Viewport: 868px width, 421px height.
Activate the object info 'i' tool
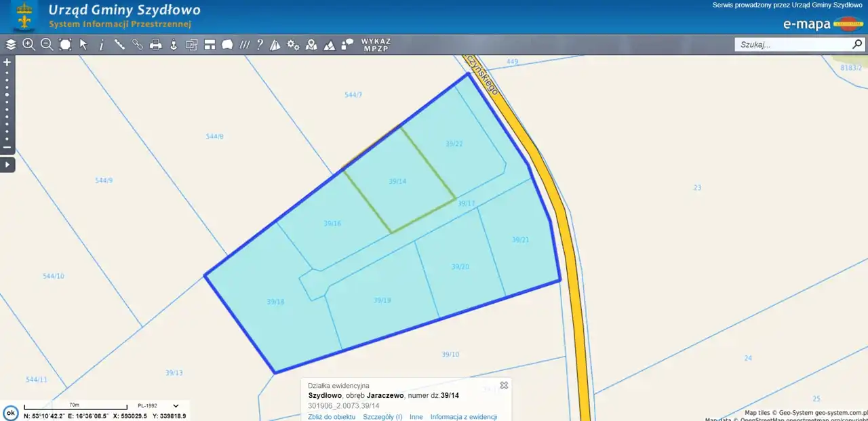[x=101, y=45]
